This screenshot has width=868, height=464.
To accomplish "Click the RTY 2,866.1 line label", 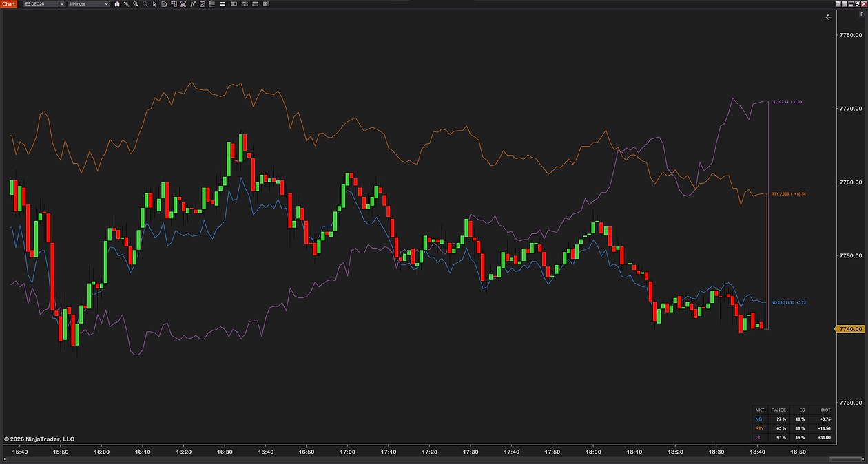I will pyautogui.click(x=788, y=194).
